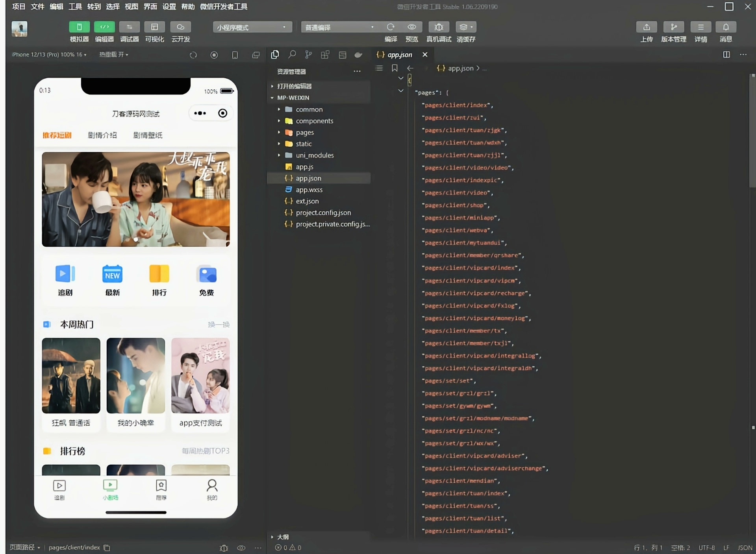
Task: Open Version Management (版本管理) icon
Action: pyautogui.click(x=673, y=27)
